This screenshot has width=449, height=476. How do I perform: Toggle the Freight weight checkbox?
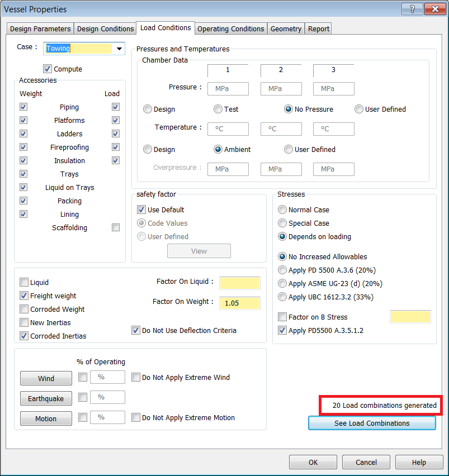click(24, 296)
